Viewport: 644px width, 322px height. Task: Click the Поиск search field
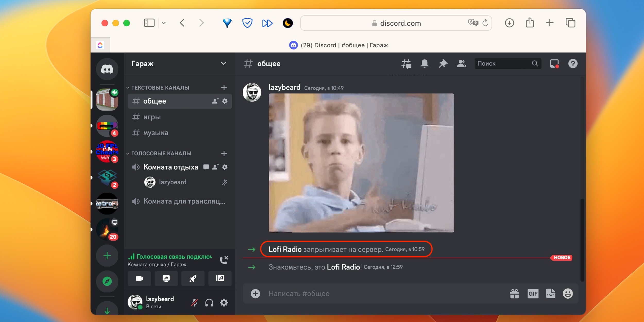point(507,63)
